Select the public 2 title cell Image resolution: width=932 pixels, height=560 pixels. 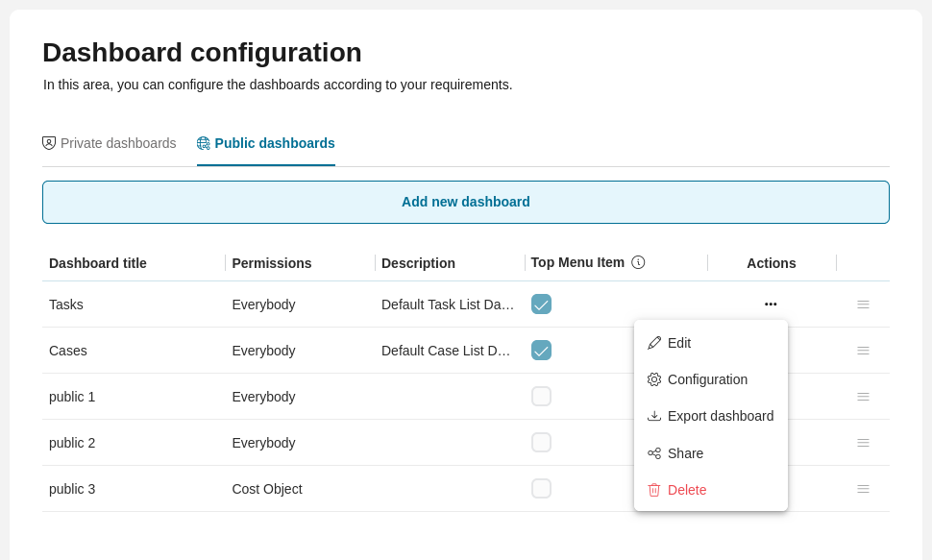point(72,443)
